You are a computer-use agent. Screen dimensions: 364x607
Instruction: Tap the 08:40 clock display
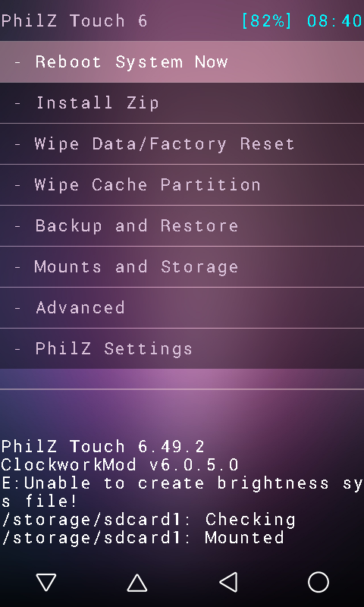pyautogui.click(x=334, y=20)
